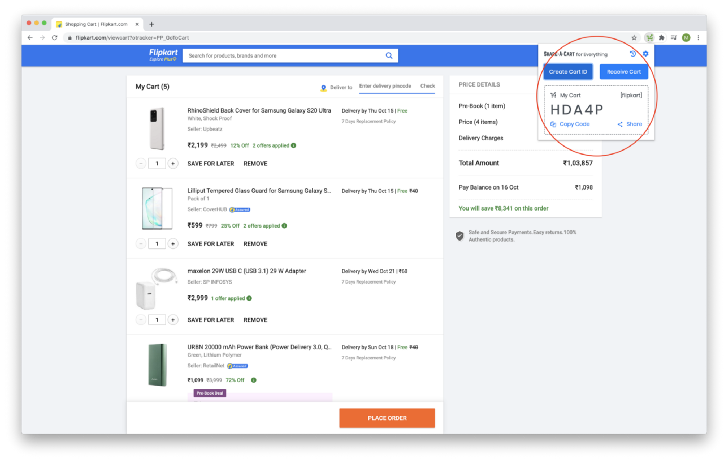This screenshot has height=462, width=728.
Task: Click '1 offer applied' on maxelon adapter
Action: (228, 298)
